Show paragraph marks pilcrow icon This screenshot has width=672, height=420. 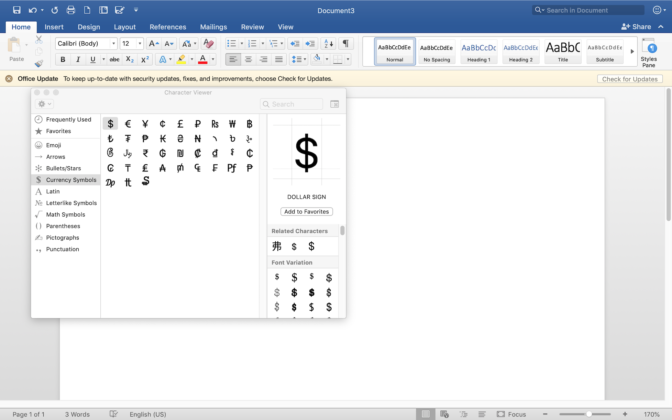(x=345, y=43)
